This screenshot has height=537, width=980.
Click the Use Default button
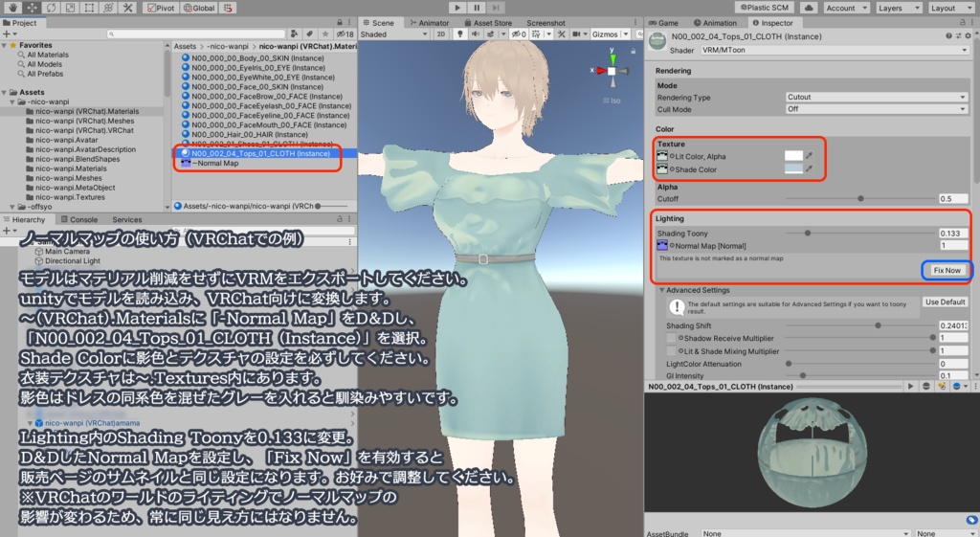[x=945, y=302]
